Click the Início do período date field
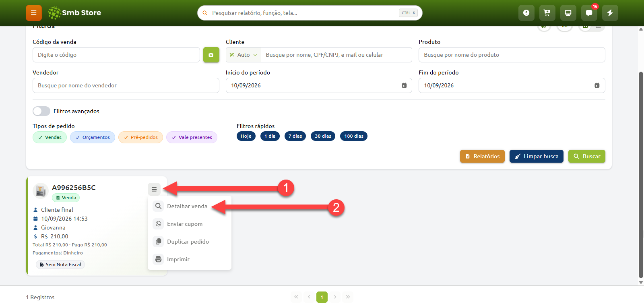 click(319, 85)
